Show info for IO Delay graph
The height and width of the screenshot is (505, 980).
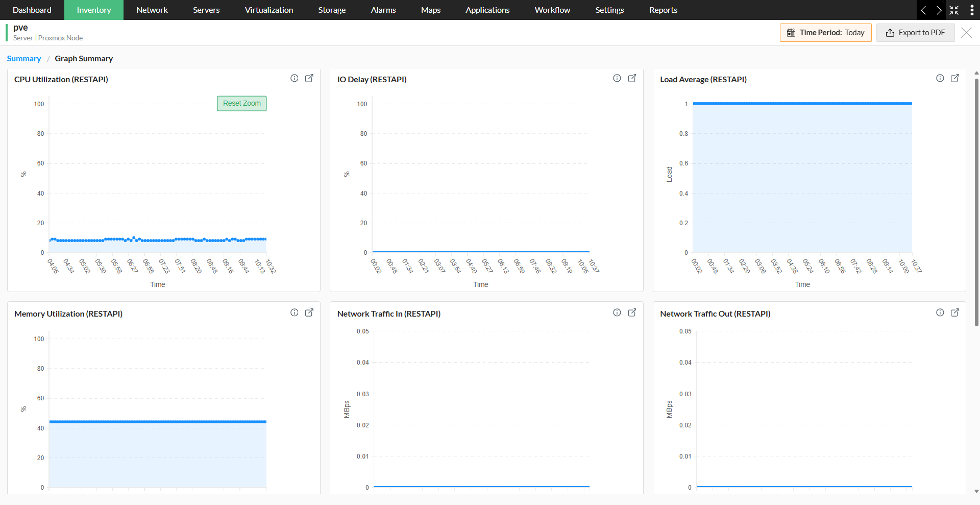point(617,78)
